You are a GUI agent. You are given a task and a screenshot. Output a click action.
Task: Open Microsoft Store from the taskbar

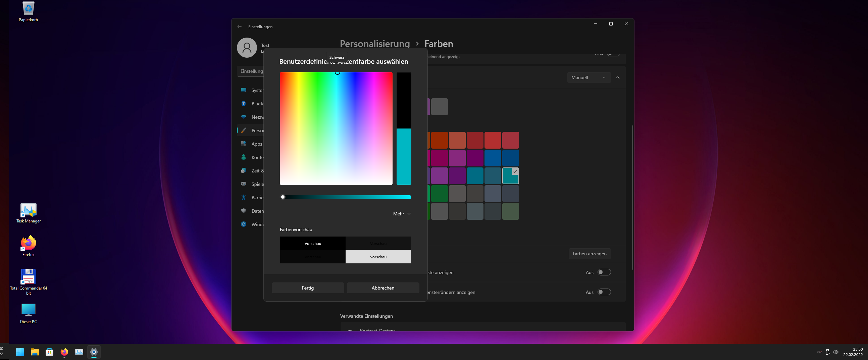point(50,352)
